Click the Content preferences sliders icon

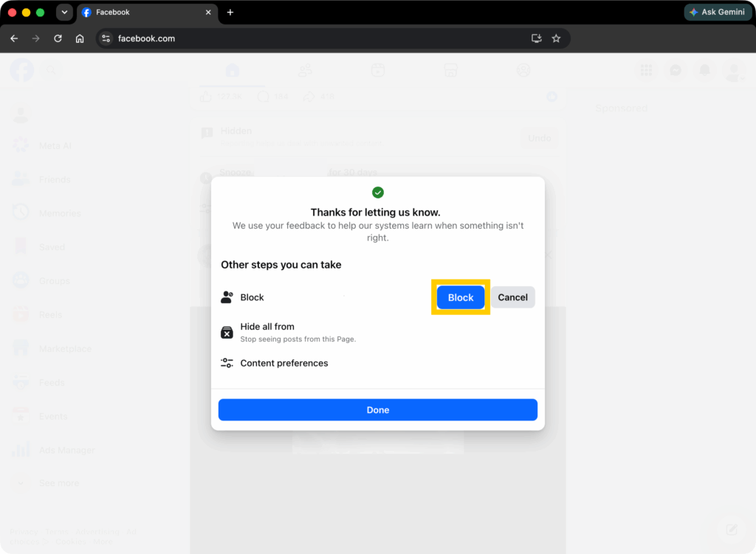(x=227, y=363)
